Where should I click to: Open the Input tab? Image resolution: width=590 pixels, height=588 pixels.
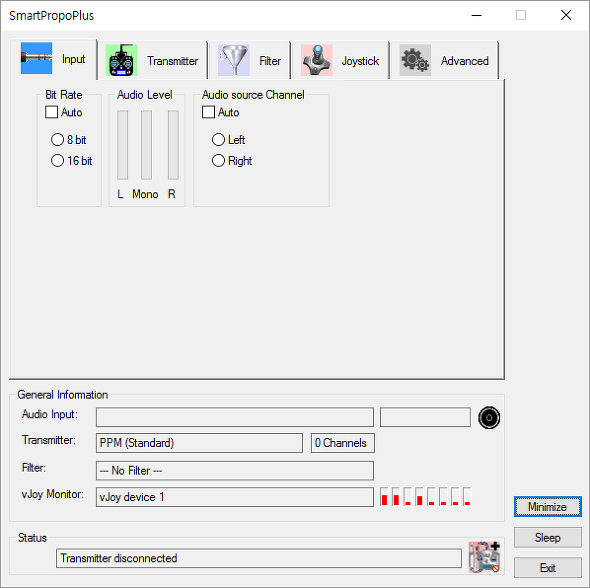53,59
